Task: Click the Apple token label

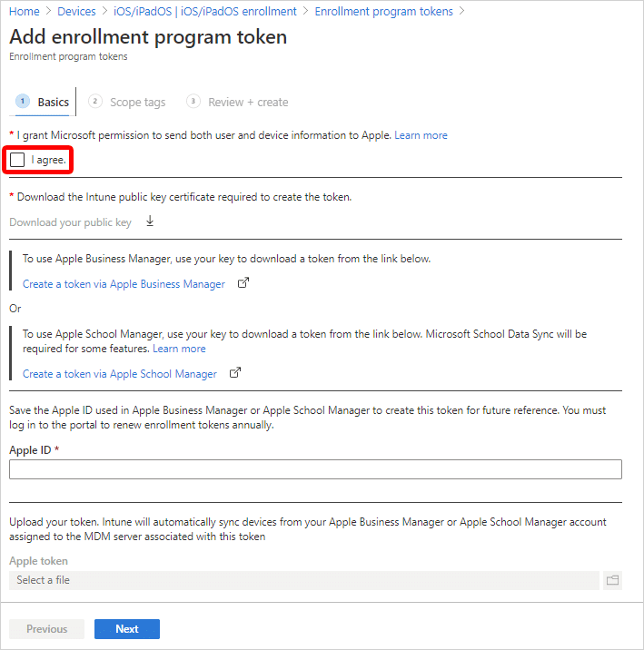Action: pyautogui.click(x=38, y=561)
